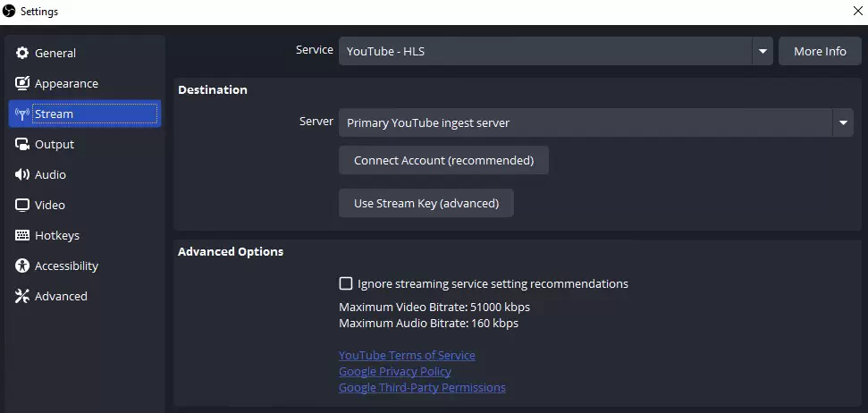Enable Ignore streaming service setting recommendations
Viewport: 868px width, 413px height.
[x=345, y=284]
